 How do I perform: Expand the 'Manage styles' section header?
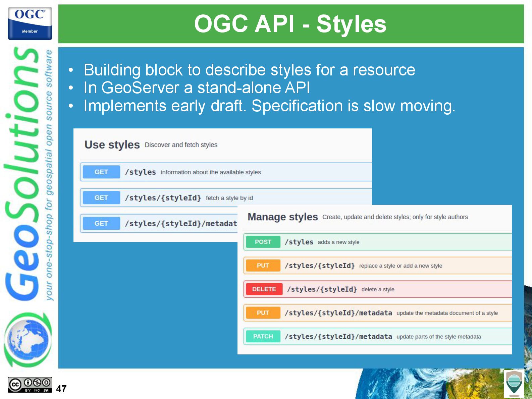coord(283,217)
